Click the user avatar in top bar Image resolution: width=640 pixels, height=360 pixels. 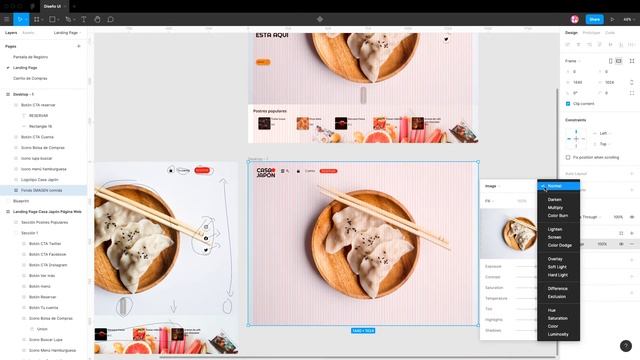(574, 19)
